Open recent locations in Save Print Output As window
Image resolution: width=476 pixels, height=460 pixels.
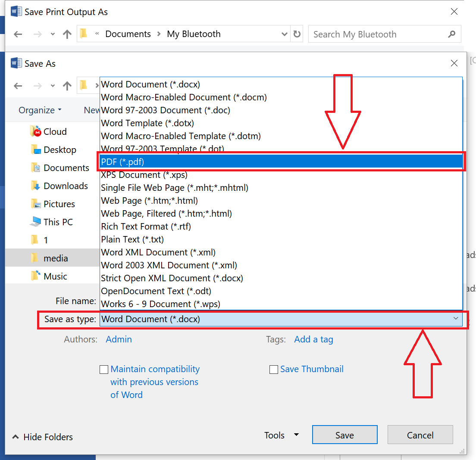click(x=53, y=34)
